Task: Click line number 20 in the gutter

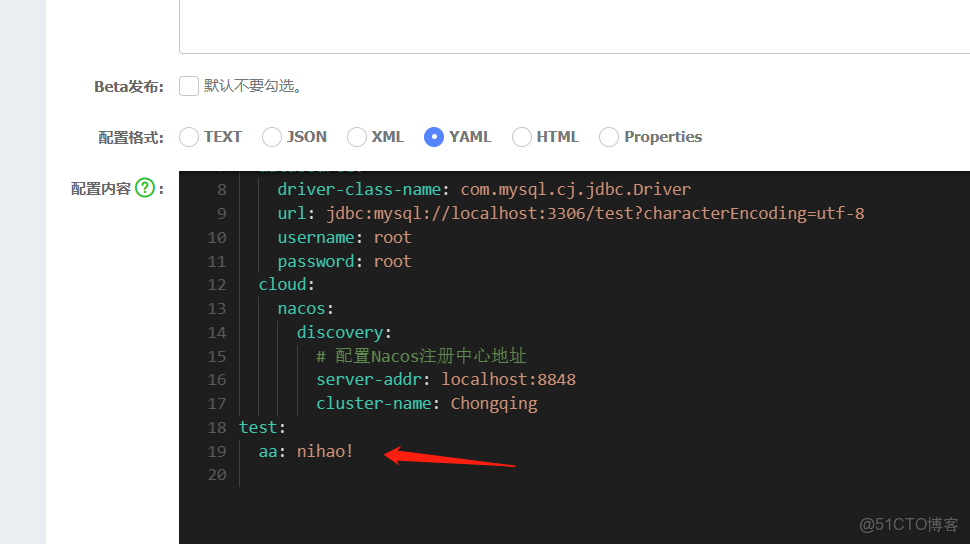Action: click(x=217, y=475)
